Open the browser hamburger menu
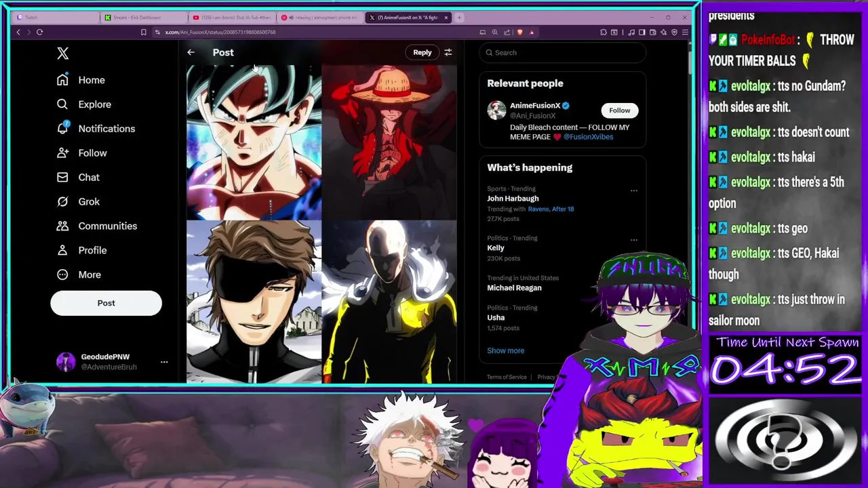868x488 pixels. click(x=686, y=33)
